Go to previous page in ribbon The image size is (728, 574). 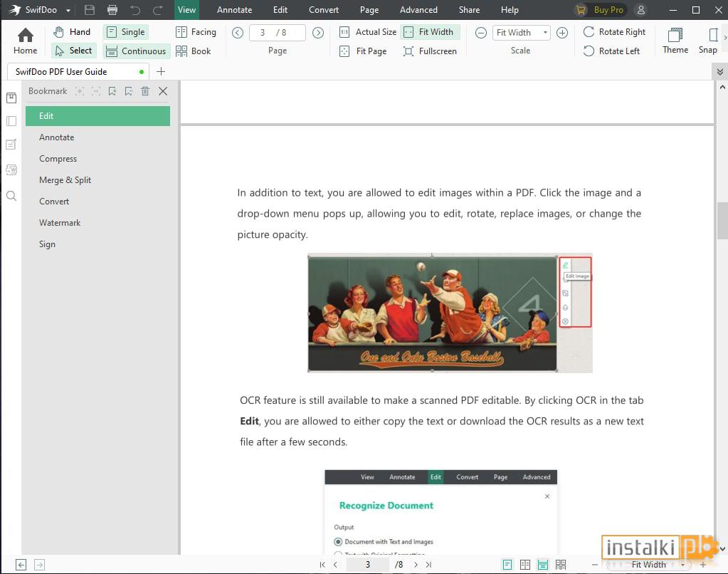click(x=237, y=33)
